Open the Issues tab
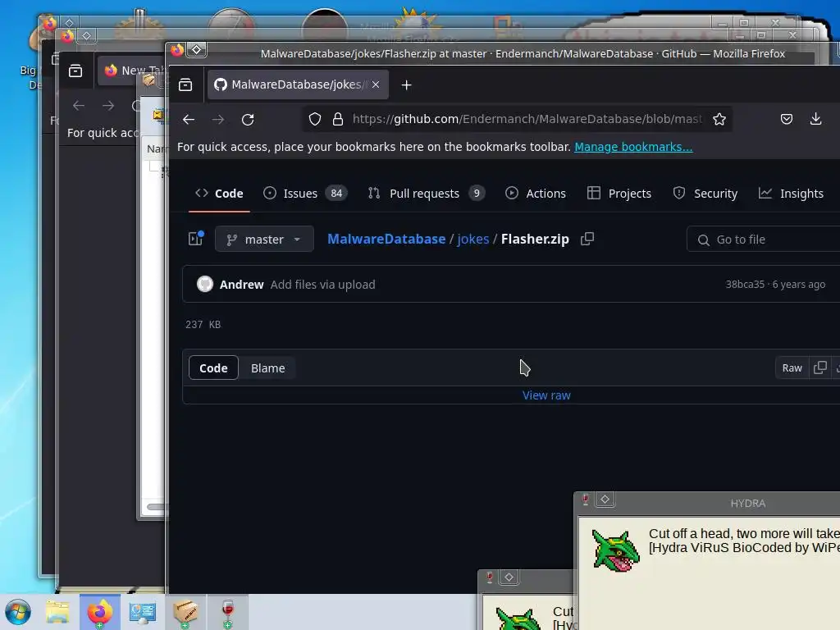The height and width of the screenshot is (630, 840). [305, 194]
